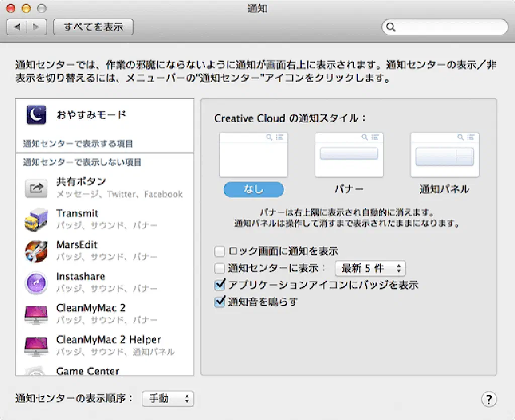Viewport: 515px width, 420px height.
Task: Click the CleanMyMac 2 Helper icon
Action: tap(36, 346)
